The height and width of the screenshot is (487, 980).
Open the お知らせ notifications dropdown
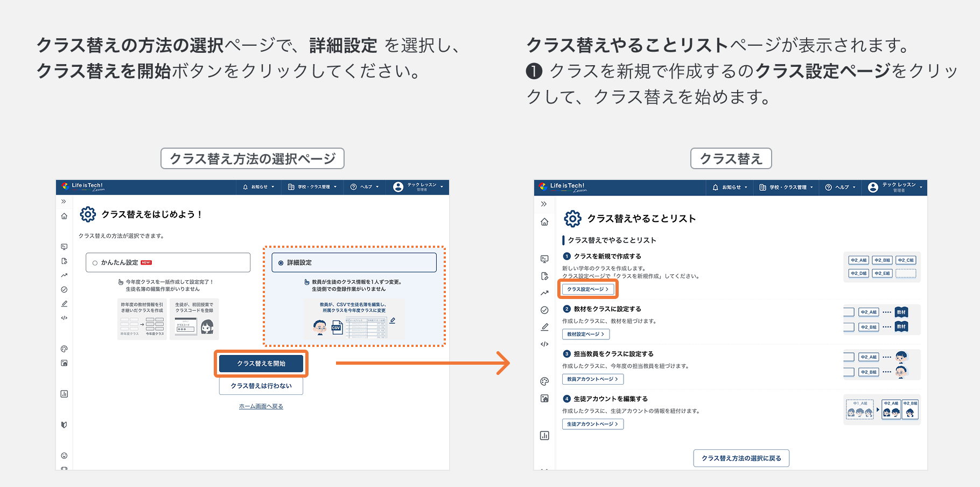pos(258,187)
